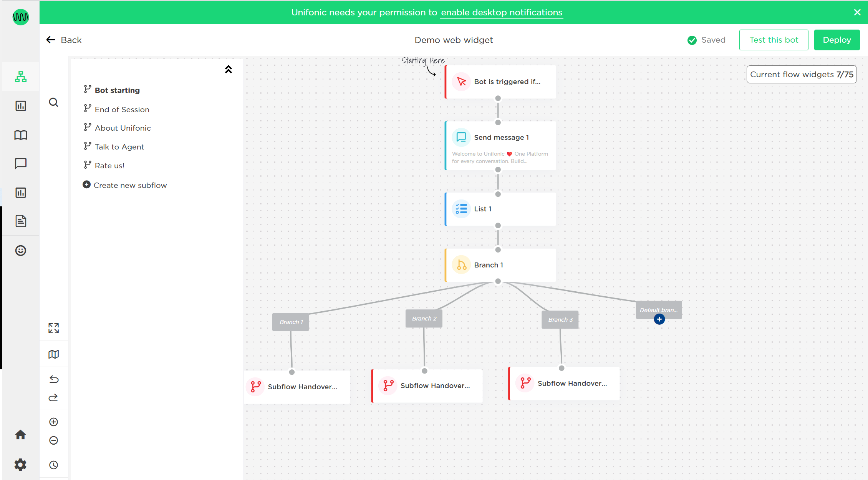The width and height of the screenshot is (868, 480).
Task: Toggle the minimap map icon
Action: [x=54, y=354]
